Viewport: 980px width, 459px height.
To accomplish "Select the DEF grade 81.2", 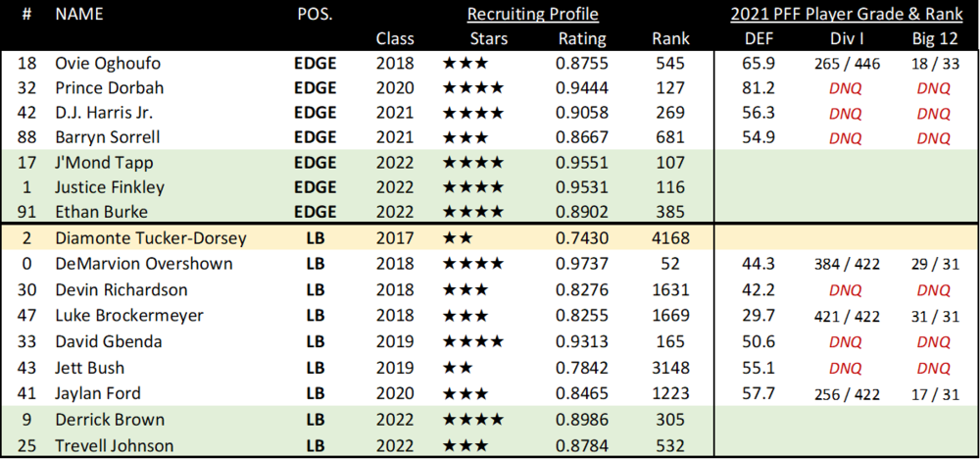I will point(754,87).
